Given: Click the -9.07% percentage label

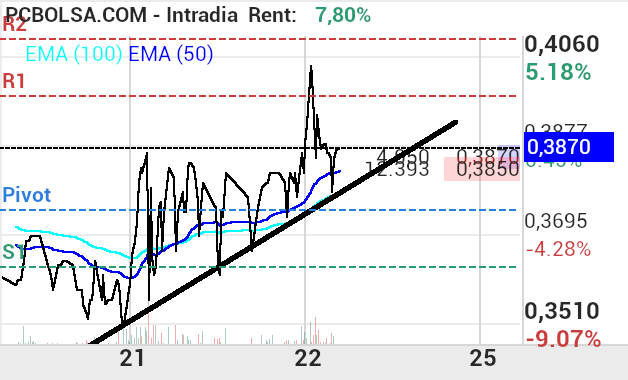Looking at the screenshot, I should click(x=563, y=340).
